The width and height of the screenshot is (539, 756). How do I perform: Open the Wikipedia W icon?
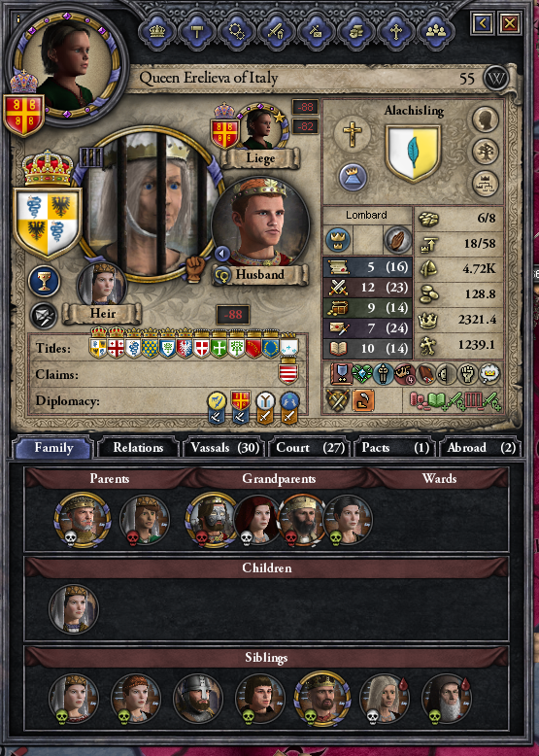(496, 77)
